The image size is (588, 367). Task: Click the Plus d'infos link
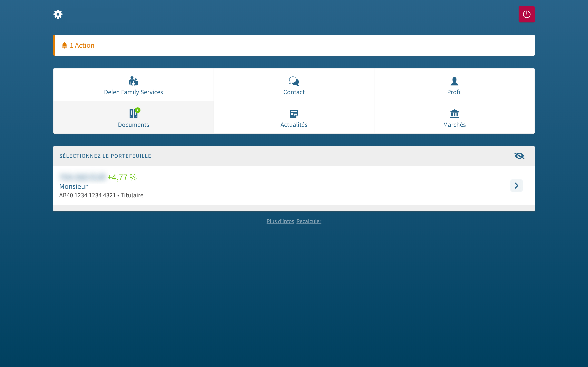point(280,221)
